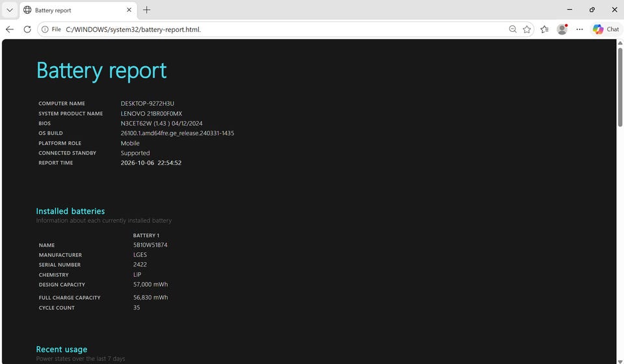Click BIOS value N3CET62W
This screenshot has height=364, width=624.
pyautogui.click(x=162, y=123)
